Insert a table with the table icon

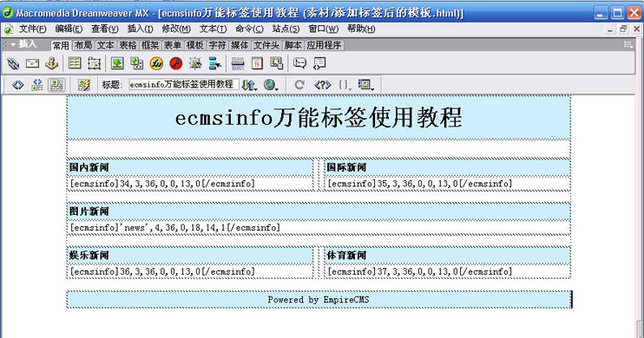click(x=75, y=63)
